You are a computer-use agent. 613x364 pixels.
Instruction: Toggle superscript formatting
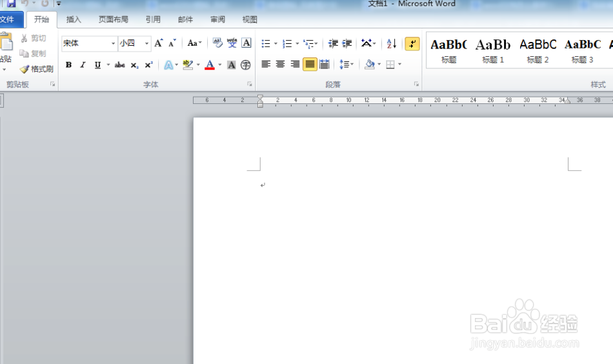[x=148, y=65]
